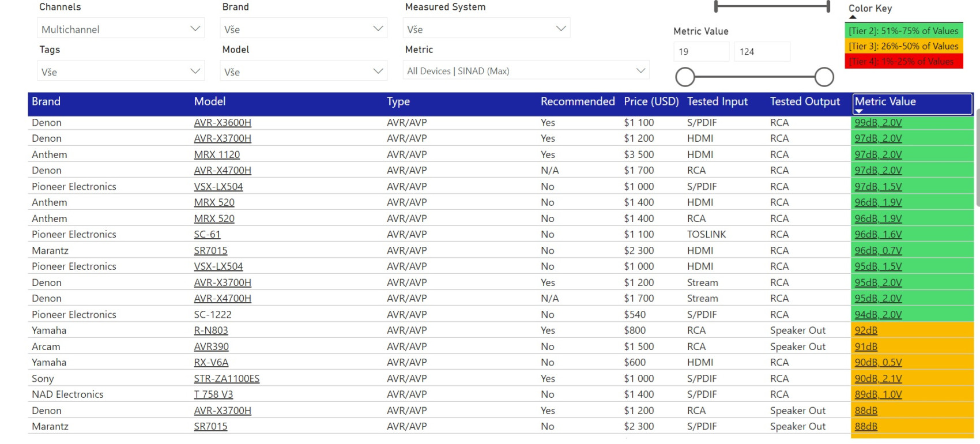Click the right handle of Metric Value slider
Image resolution: width=980 pixels, height=444 pixels.
pos(824,77)
